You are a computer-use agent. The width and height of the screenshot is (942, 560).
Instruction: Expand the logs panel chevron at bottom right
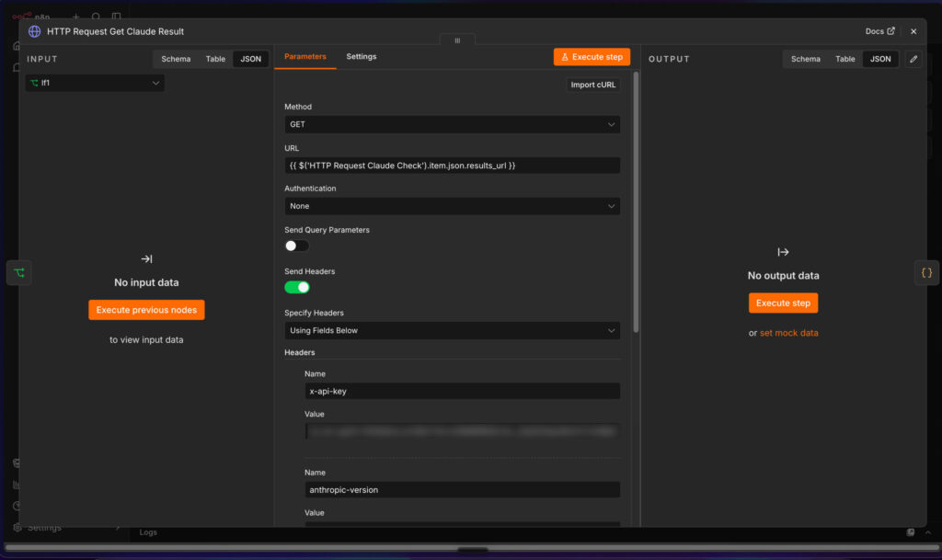(x=927, y=532)
